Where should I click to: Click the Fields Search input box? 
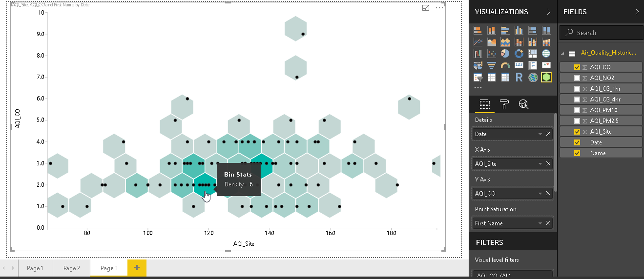[605, 33]
